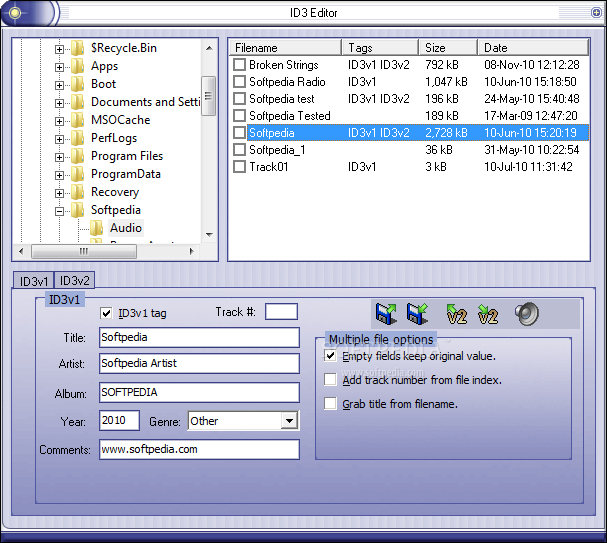Sort by the Filename column header
Viewport: 607px width, 543px height.
[x=286, y=48]
